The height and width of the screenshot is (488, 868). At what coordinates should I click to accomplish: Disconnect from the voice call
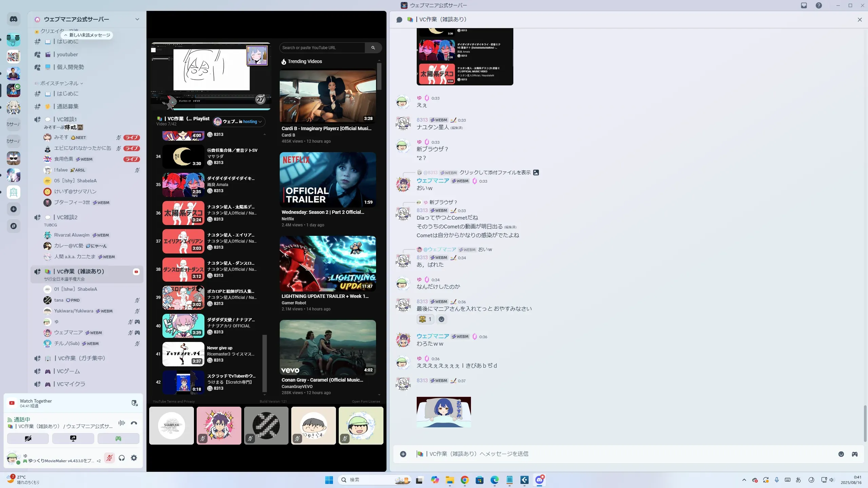[134, 423]
